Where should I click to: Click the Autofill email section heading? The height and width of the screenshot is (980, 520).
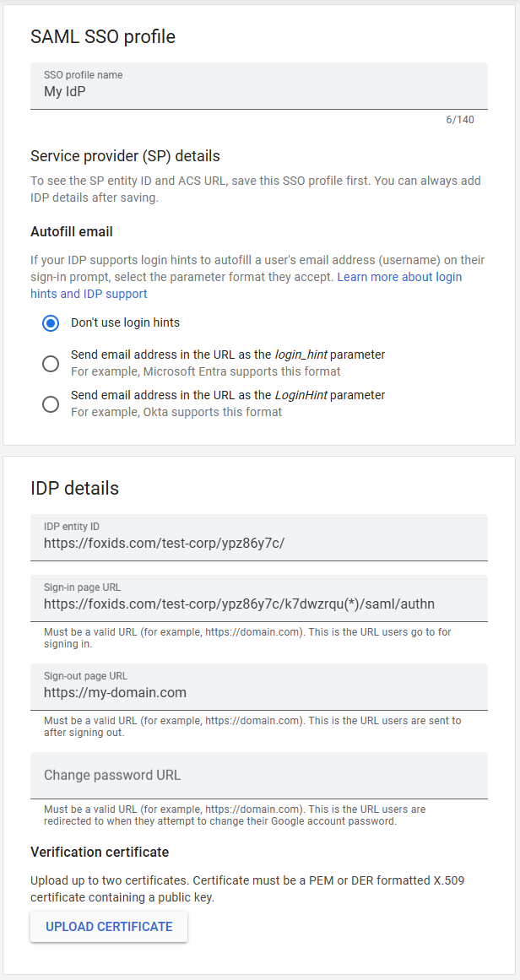(x=73, y=231)
